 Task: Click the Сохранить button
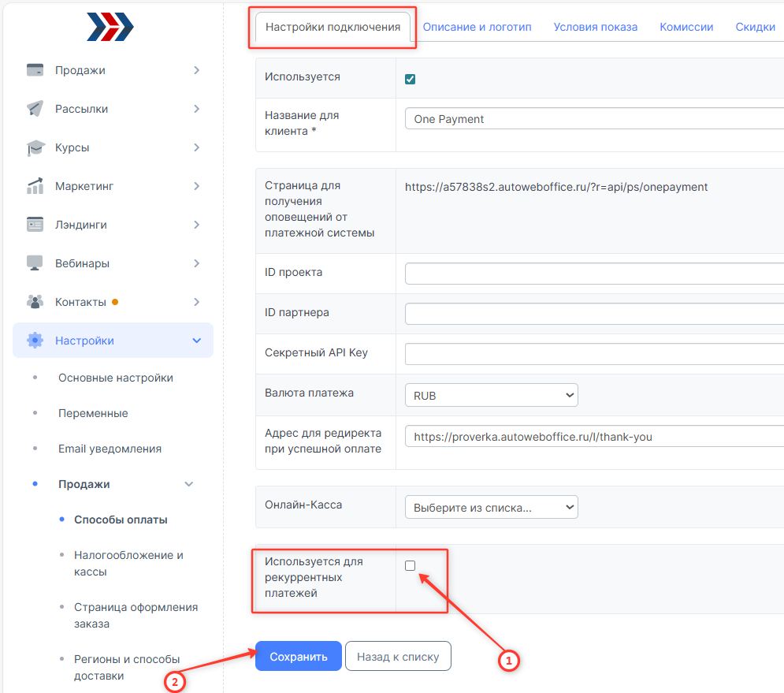(x=298, y=656)
